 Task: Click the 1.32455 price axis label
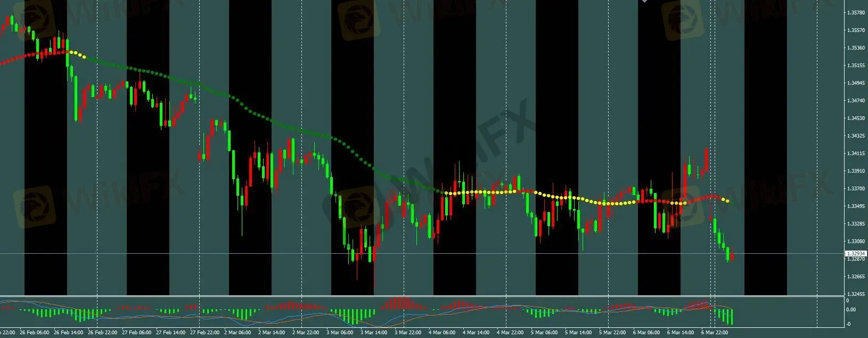point(855,294)
